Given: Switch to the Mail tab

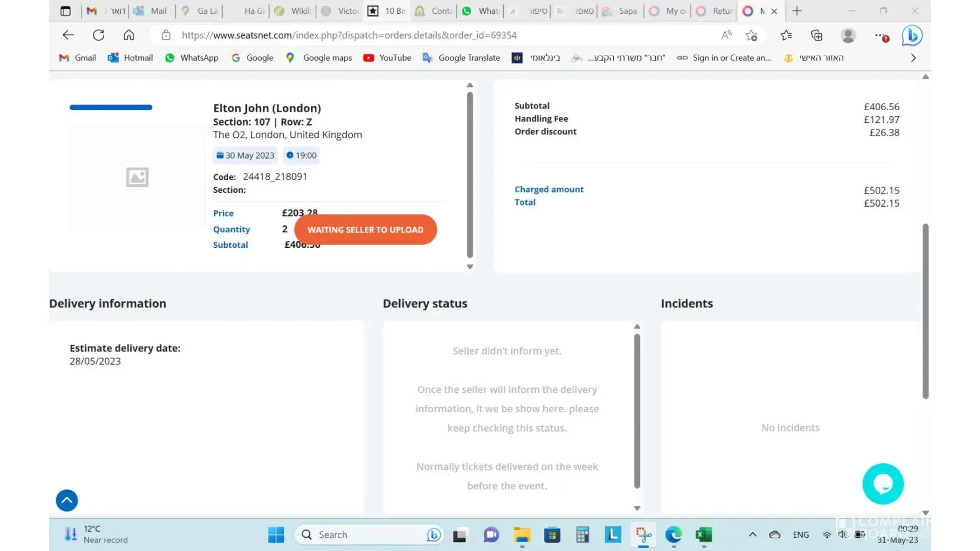Looking at the screenshot, I should 152,11.
